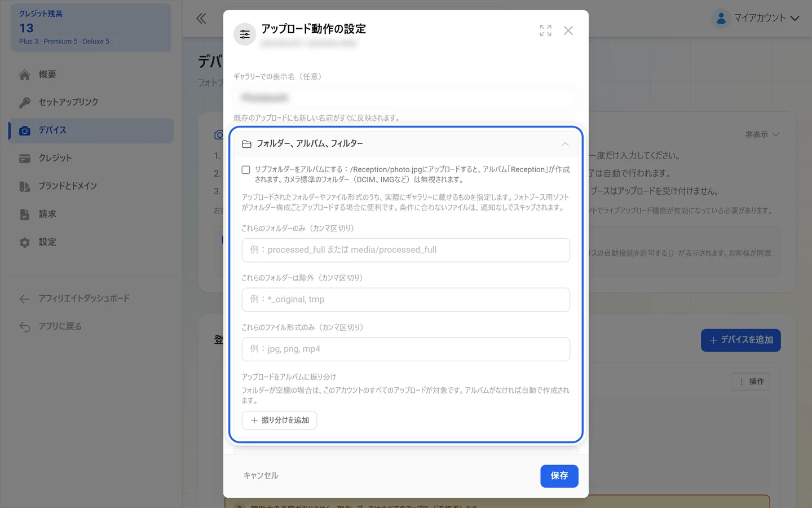Click the card icon next to クレジット
812x508 pixels.
click(x=25, y=159)
